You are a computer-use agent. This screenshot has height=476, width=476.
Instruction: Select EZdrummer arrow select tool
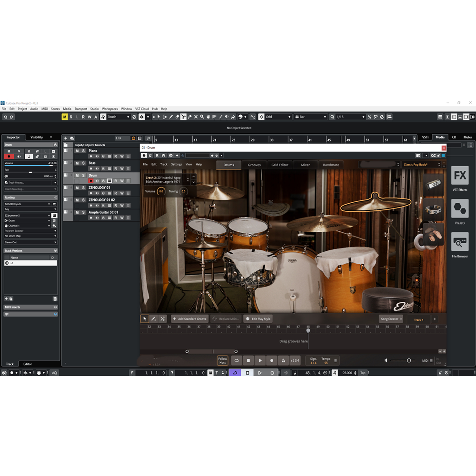tap(145, 319)
